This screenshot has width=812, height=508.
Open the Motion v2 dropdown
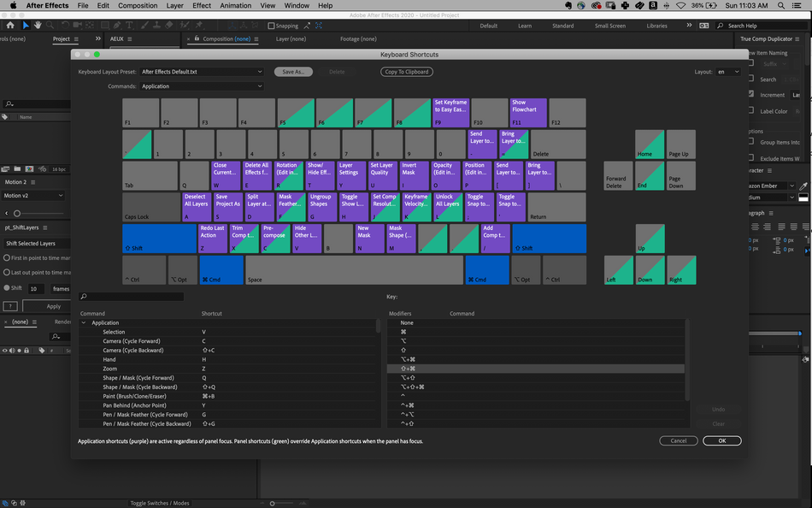[x=33, y=196]
